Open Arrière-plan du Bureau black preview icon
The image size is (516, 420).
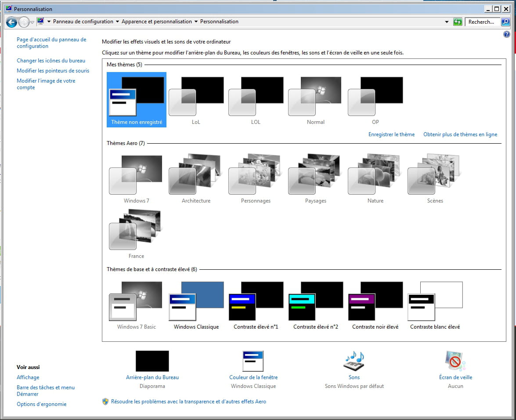(x=152, y=361)
